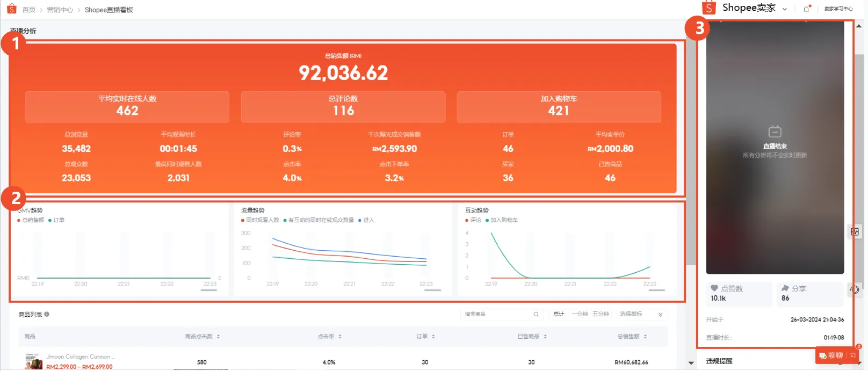Switch to the 一分钟 interval tab

click(580, 314)
